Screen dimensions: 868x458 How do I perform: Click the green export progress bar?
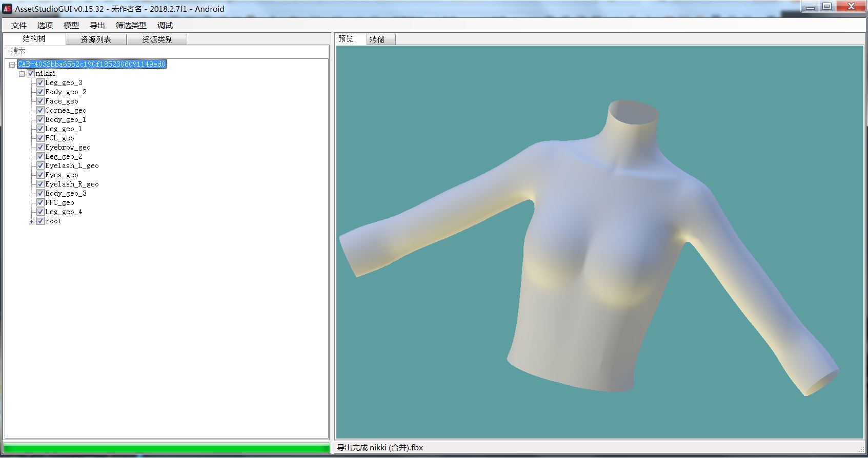pos(167,448)
